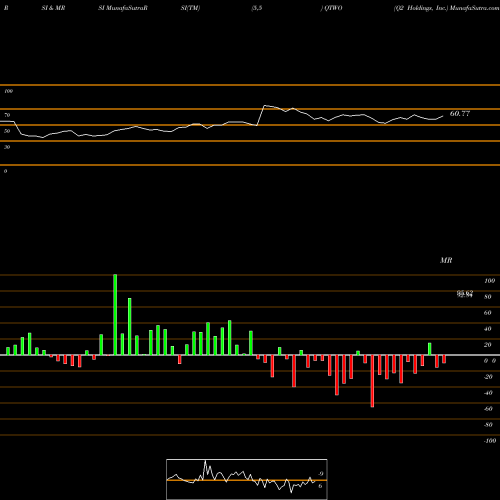The height and width of the screenshot is (500, 500).
Task: Click the RSI line spike peak
Action: pyautogui.click(x=265, y=106)
